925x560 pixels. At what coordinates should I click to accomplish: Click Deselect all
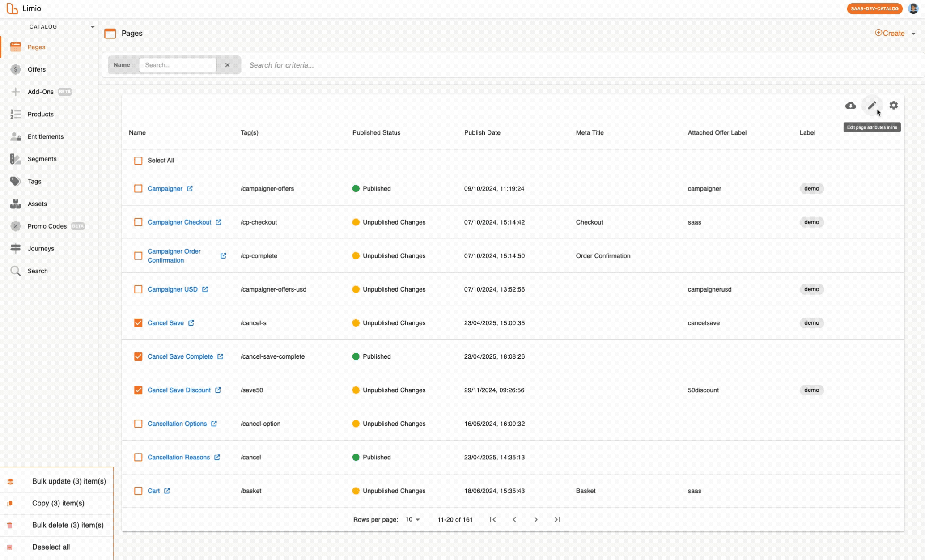pos(57,547)
